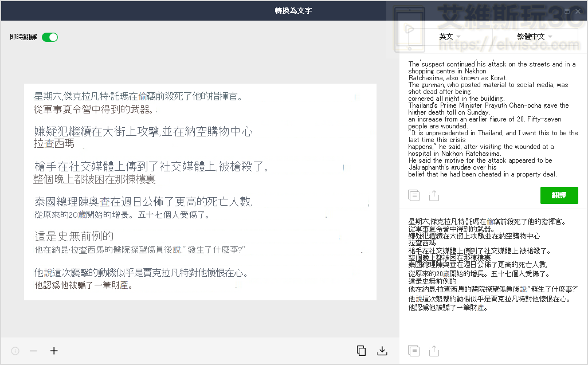Copy the Chinese translation result

point(414,350)
